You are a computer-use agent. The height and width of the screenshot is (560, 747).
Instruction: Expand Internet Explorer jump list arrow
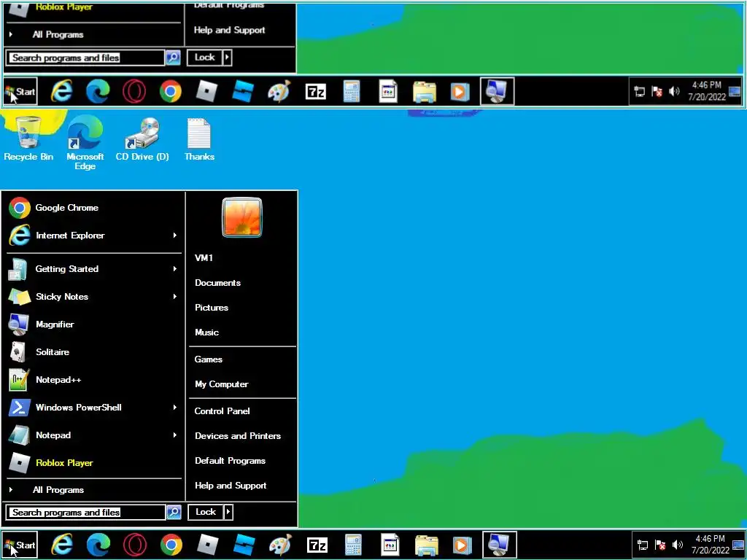click(x=175, y=236)
